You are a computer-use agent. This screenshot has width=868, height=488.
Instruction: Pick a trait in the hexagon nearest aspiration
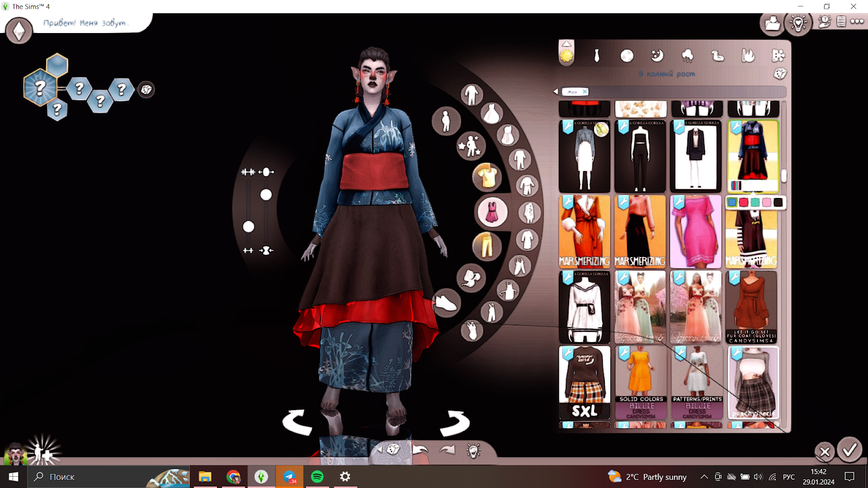coord(79,88)
